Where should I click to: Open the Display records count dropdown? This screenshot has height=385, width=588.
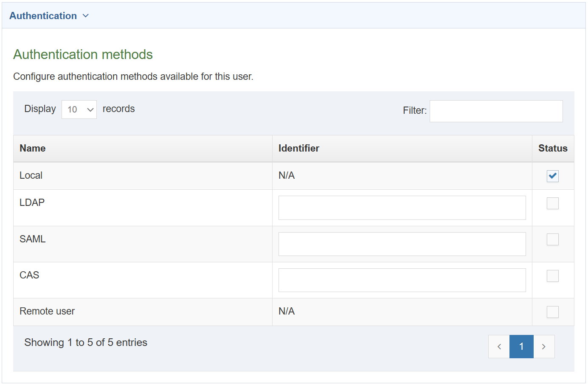(79, 110)
